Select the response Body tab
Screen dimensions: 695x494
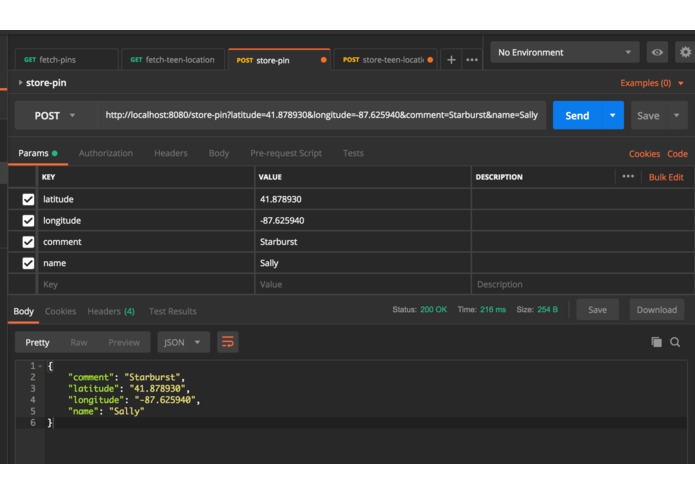(x=23, y=311)
